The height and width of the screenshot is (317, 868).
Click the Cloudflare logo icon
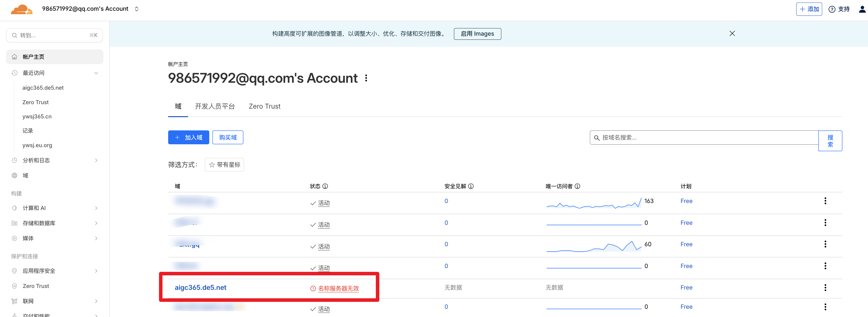(x=21, y=9)
